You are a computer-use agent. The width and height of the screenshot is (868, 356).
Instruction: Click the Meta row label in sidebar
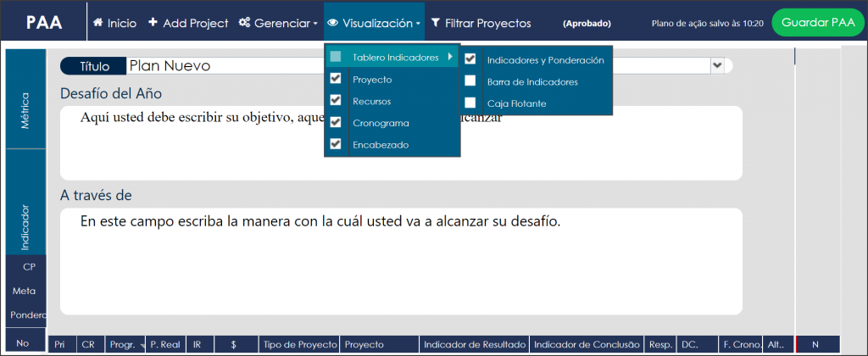pyautogui.click(x=24, y=291)
